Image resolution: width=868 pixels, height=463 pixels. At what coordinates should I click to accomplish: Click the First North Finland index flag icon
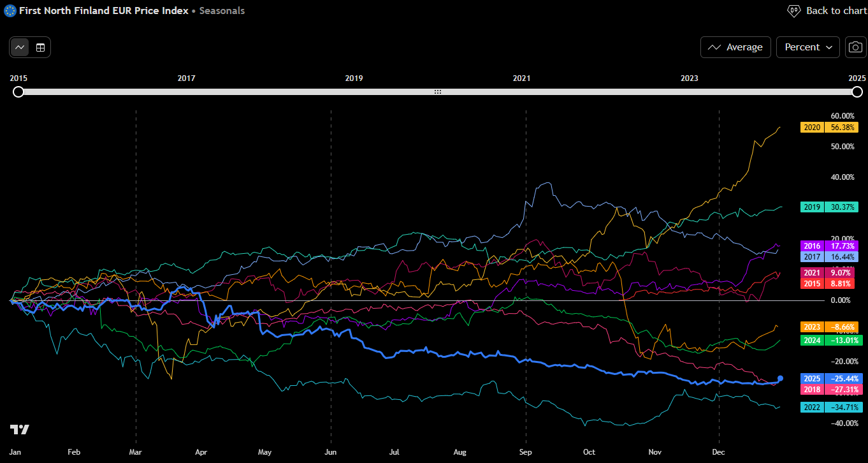pyautogui.click(x=10, y=11)
